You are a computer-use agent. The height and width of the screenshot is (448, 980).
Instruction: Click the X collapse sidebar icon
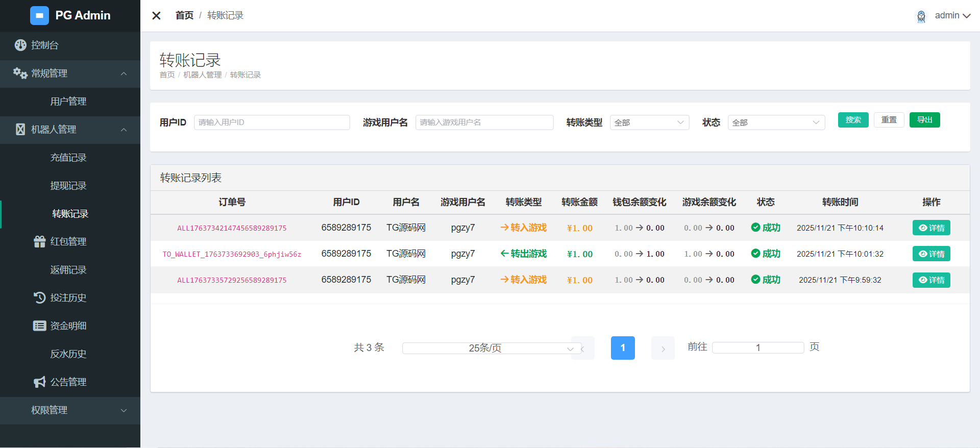156,16
